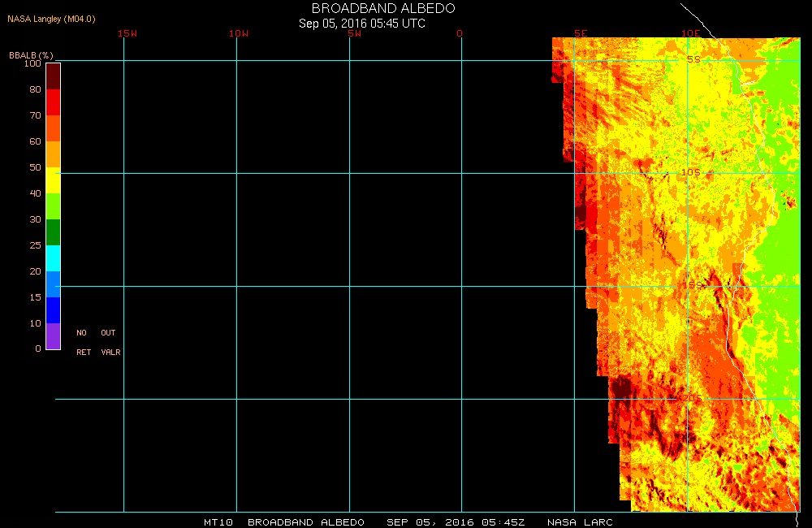Select the purple 0-10% legend swatch

pos(53,336)
